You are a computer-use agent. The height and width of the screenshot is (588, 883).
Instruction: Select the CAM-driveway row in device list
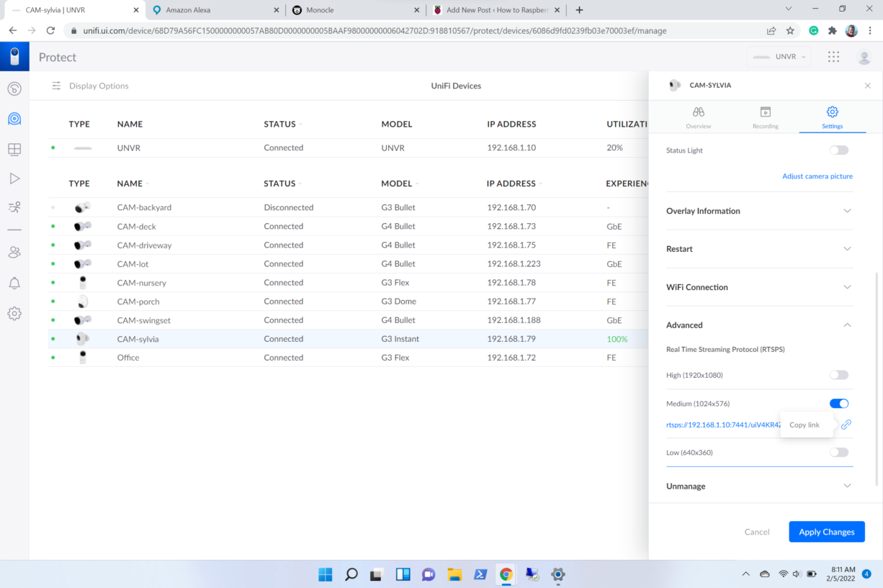(x=144, y=245)
